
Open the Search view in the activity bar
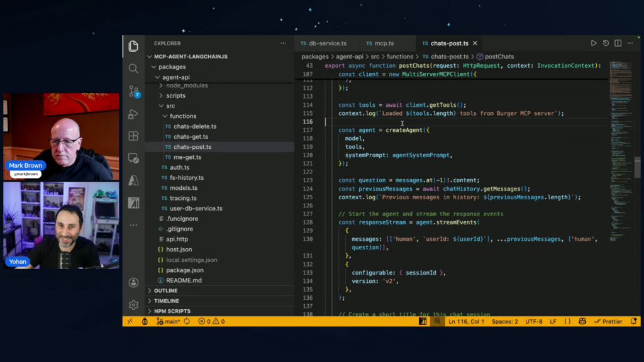click(x=133, y=69)
